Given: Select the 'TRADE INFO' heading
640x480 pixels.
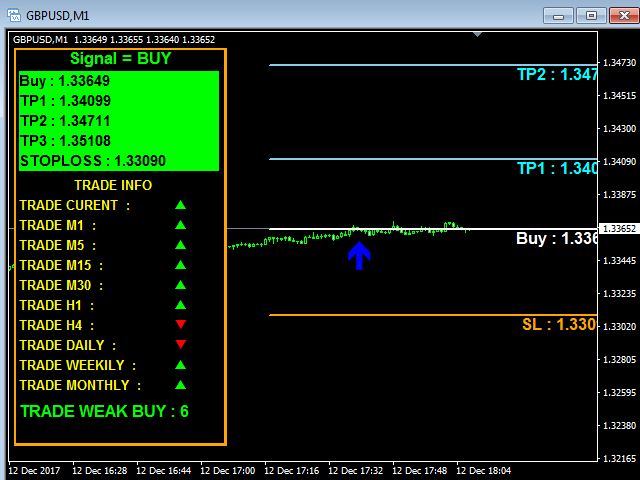Looking at the screenshot, I should [x=113, y=185].
